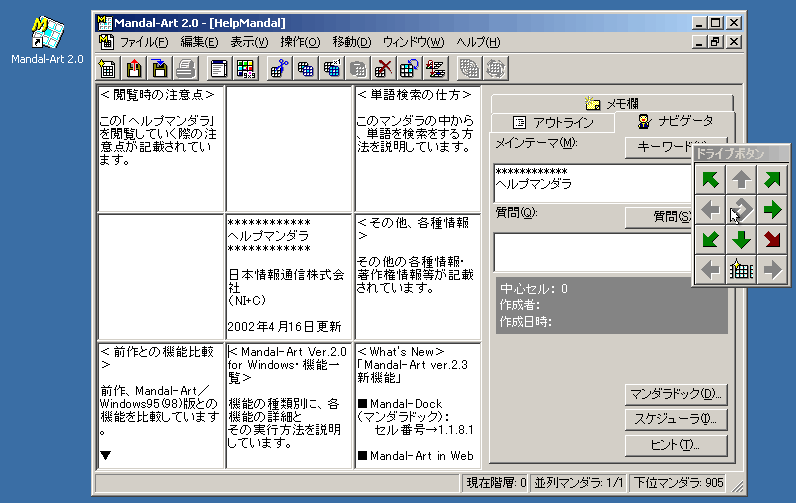Select the 前作との機能比較 cell
The width and height of the screenshot is (796, 503).
pyautogui.click(x=160, y=406)
